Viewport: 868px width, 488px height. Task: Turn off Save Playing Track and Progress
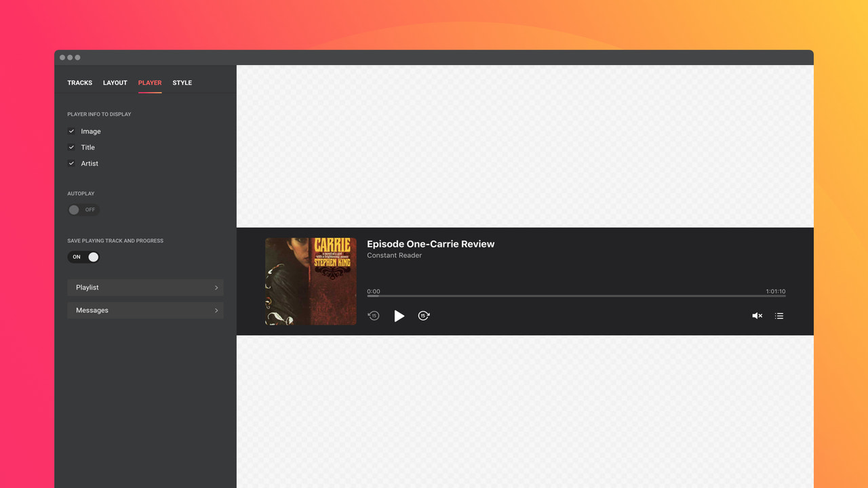(x=83, y=257)
